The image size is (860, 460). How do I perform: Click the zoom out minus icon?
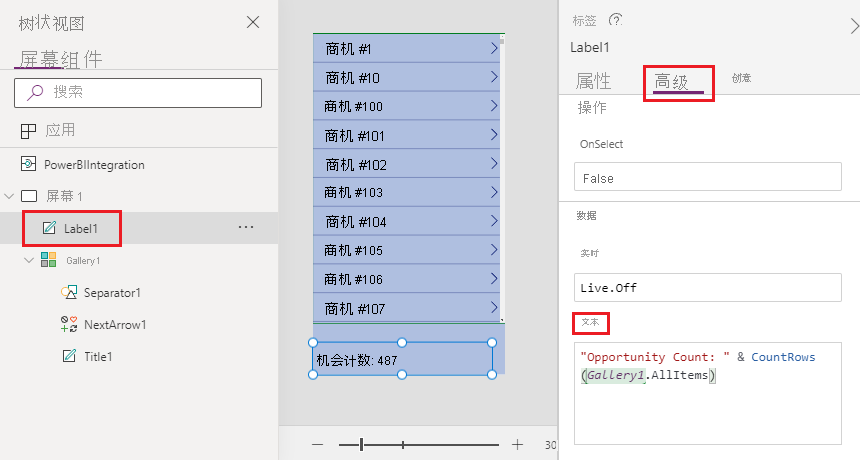pos(318,445)
